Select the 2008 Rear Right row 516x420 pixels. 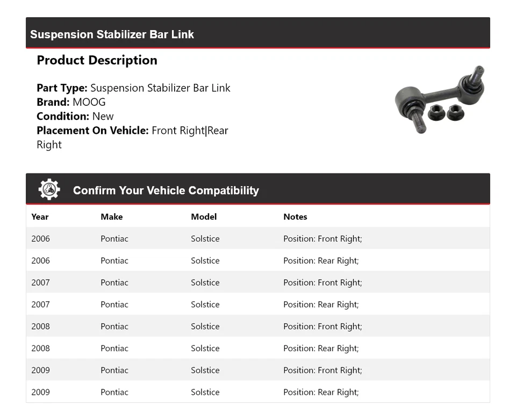(x=257, y=349)
